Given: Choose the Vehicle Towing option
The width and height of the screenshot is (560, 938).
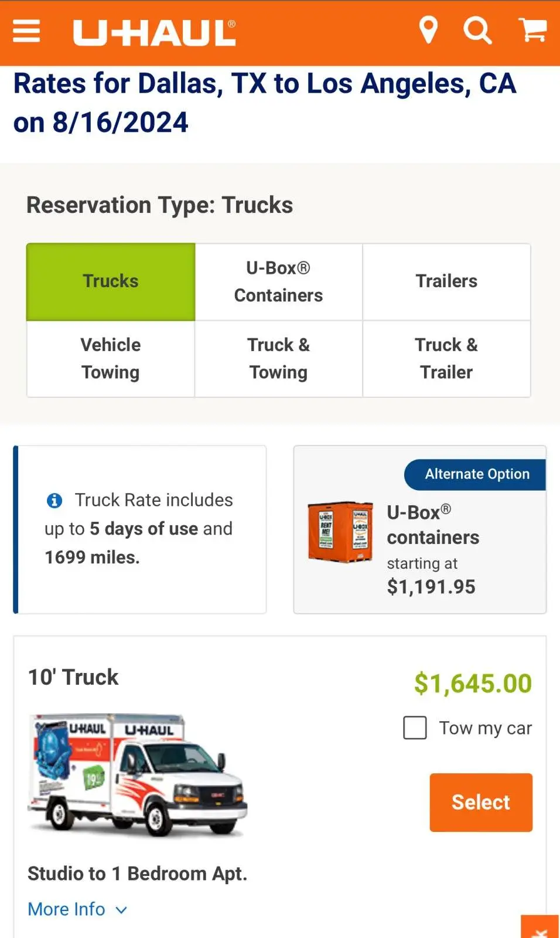Looking at the screenshot, I should pos(111,358).
